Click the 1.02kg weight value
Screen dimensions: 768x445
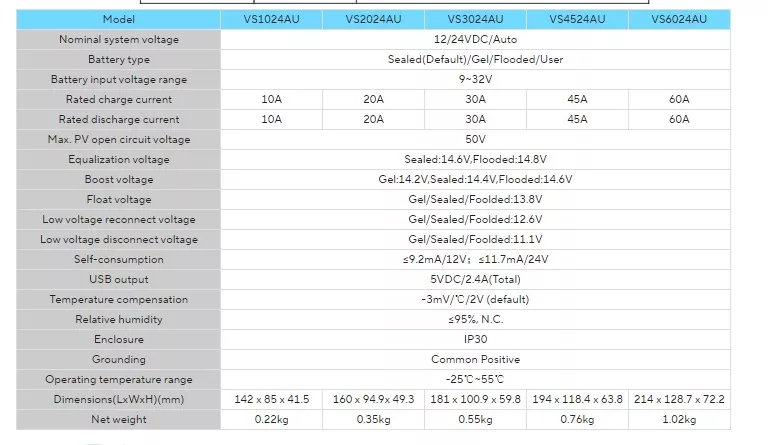click(679, 420)
